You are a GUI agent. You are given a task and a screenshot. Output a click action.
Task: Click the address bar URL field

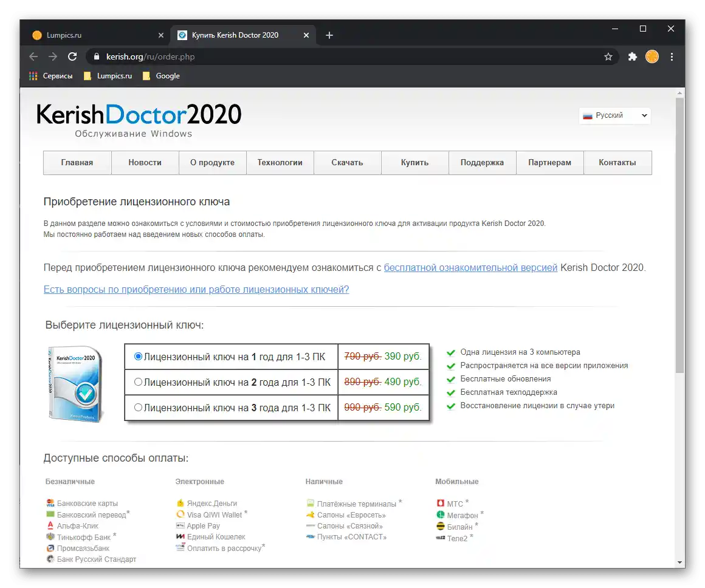351,56
